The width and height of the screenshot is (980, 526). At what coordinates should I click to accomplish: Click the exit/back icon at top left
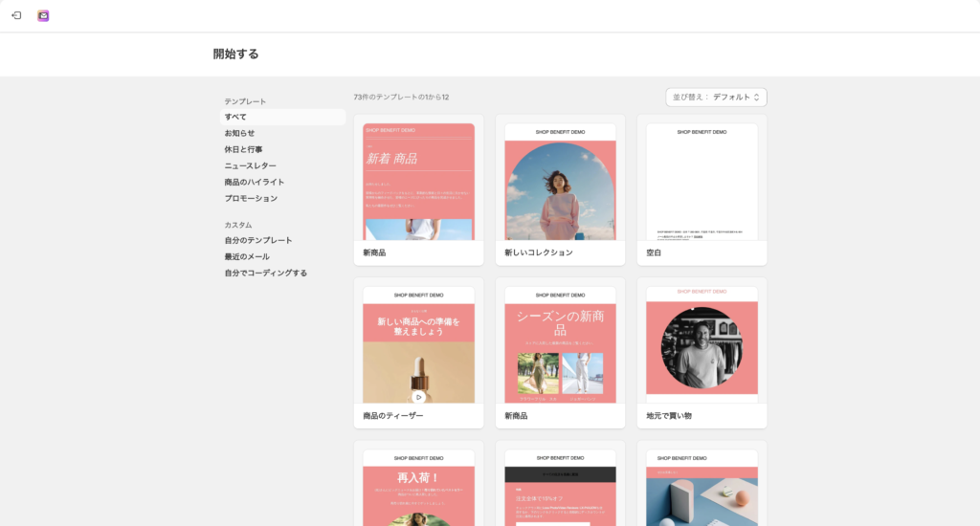[16, 15]
